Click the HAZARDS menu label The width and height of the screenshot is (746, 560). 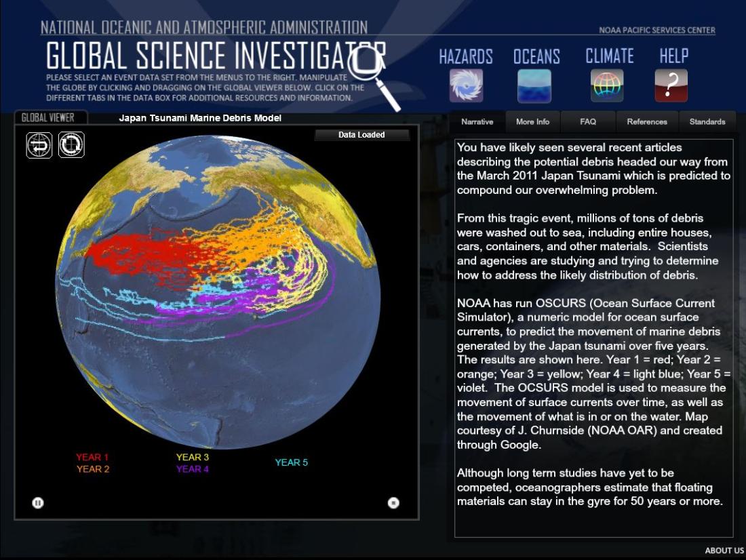pos(466,57)
